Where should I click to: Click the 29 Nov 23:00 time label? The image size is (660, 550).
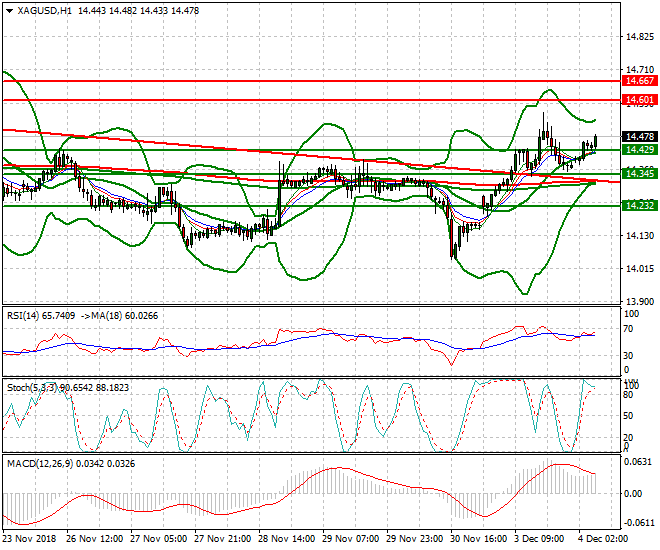[x=415, y=539]
